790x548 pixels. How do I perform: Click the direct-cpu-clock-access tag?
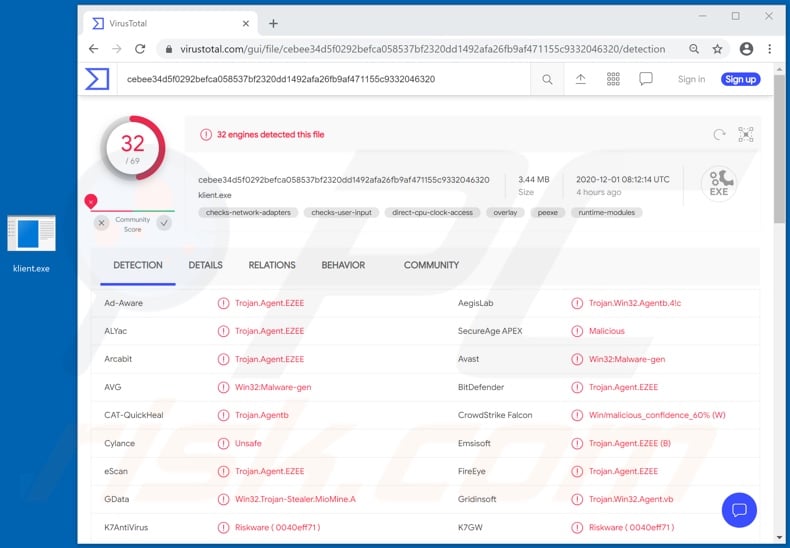tap(432, 213)
